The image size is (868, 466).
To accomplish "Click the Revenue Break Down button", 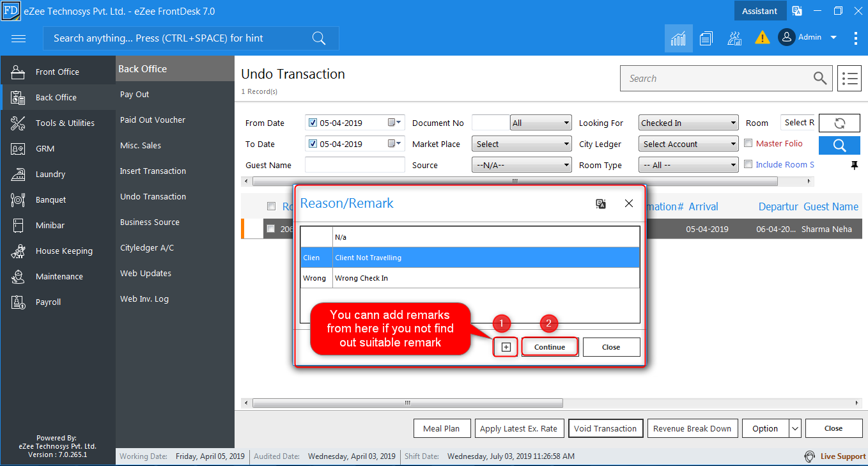I will point(692,428).
